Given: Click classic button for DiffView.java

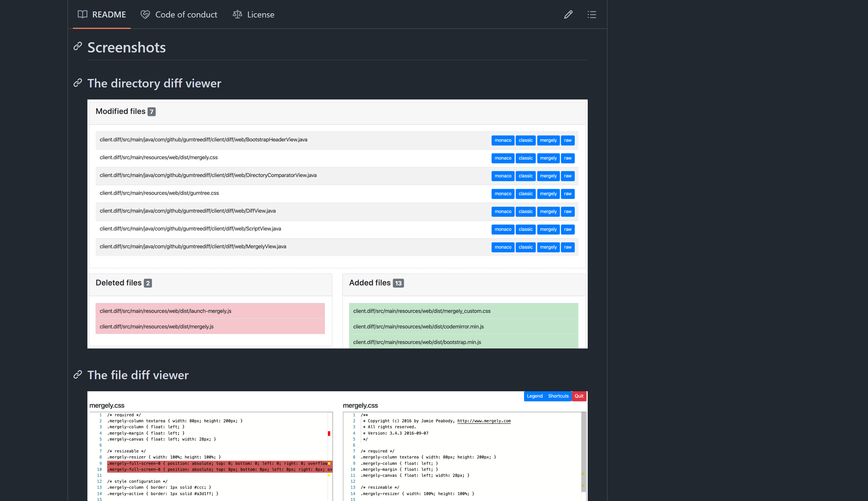Looking at the screenshot, I should click(x=525, y=211).
